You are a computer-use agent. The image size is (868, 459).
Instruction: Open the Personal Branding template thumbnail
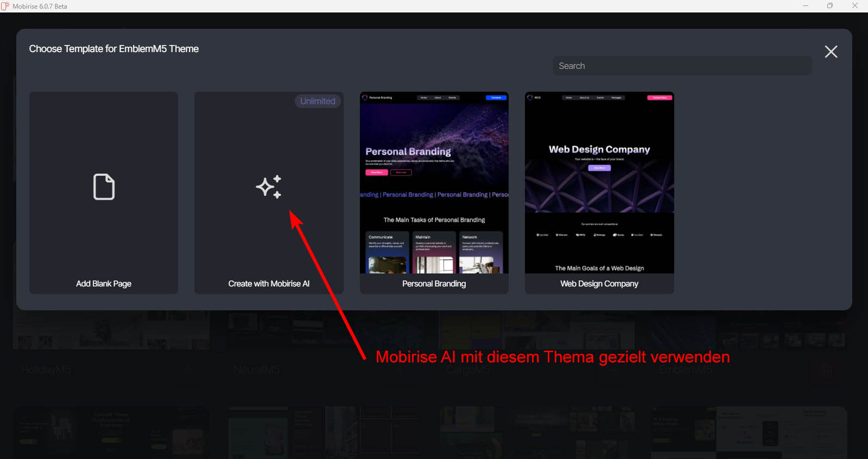(x=434, y=182)
